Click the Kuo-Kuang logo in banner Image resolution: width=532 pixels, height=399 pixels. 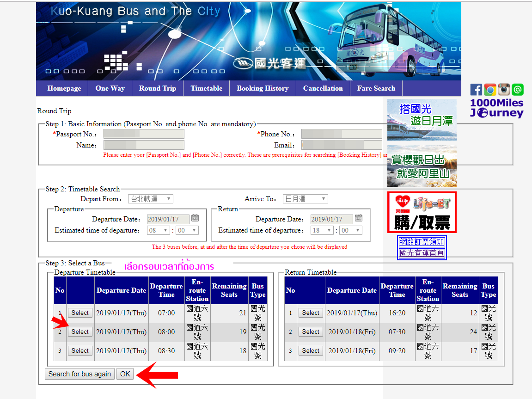pyautogui.click(x=270, y=63)
